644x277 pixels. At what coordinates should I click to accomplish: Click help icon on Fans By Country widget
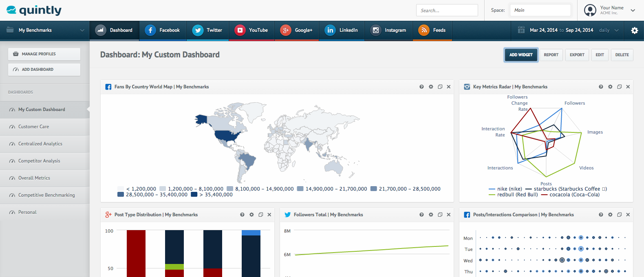click(421, 87)
